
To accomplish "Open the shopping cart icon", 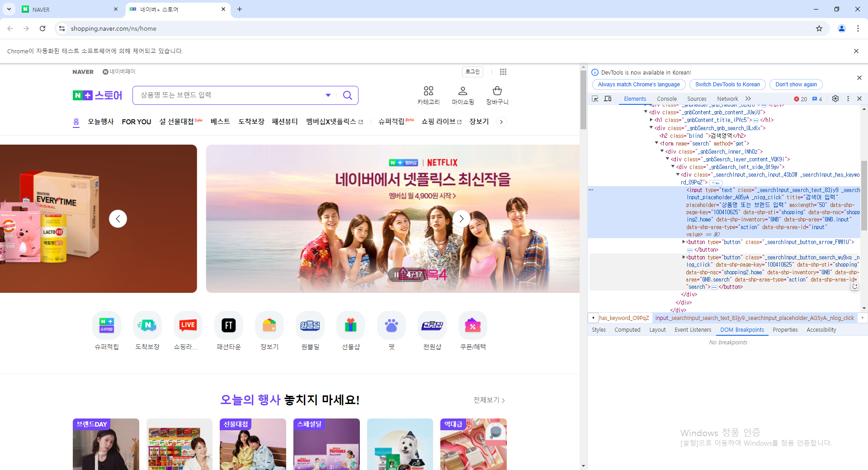I will tap(497, 91).
